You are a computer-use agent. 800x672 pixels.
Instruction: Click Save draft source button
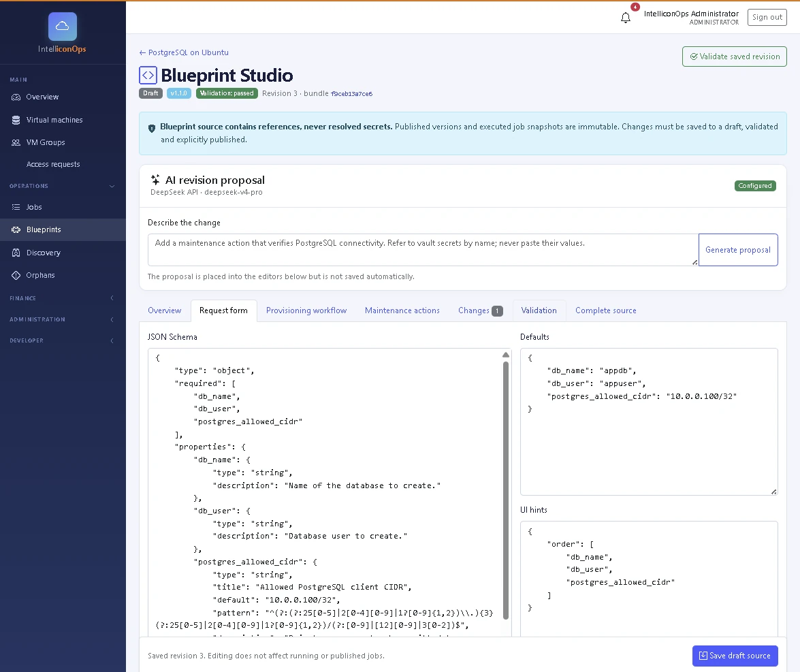(735, 656)
